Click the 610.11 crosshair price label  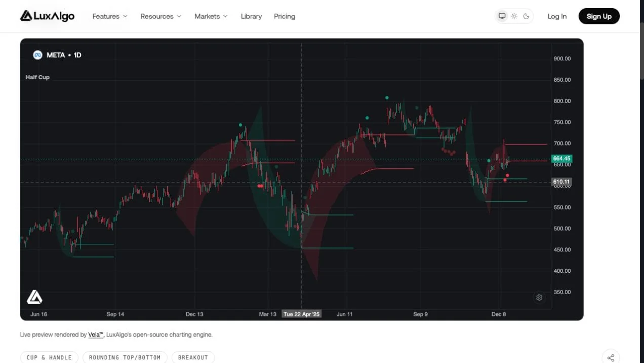coord(561,182)
